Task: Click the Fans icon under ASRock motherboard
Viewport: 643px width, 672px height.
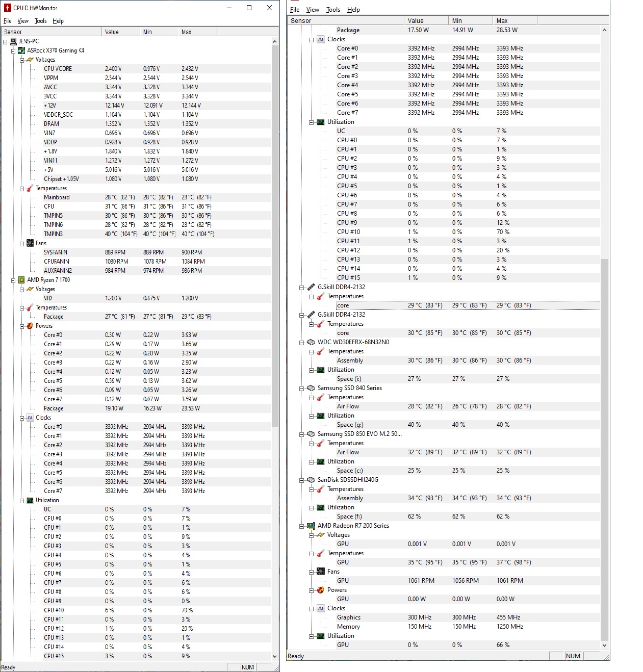Action: (30, 243)
